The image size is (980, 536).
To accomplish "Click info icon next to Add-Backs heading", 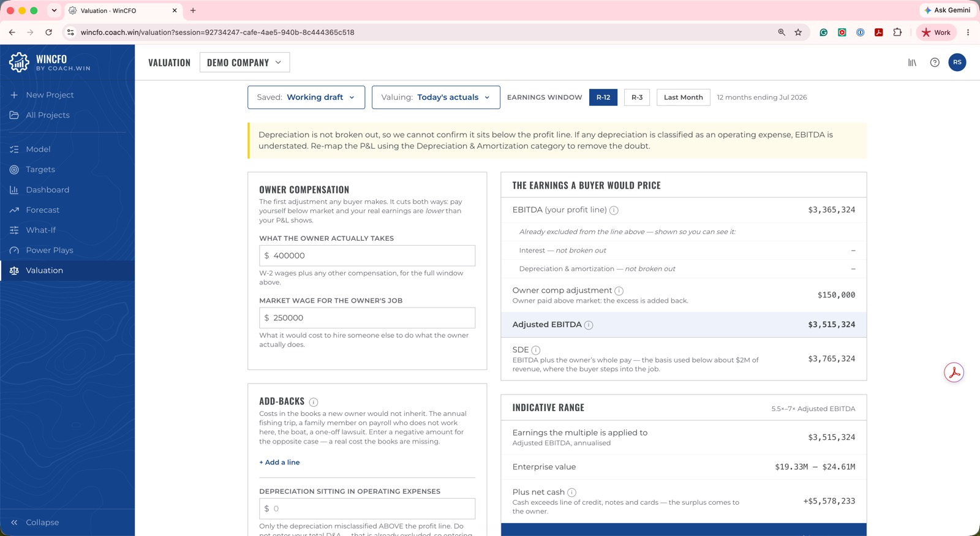I will [x=314, y=402].
